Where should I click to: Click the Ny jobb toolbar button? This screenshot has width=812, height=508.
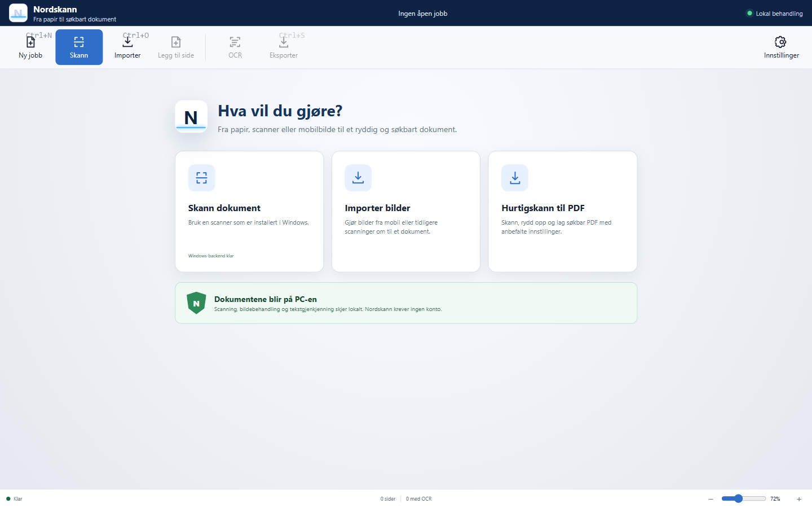point(30,47)
